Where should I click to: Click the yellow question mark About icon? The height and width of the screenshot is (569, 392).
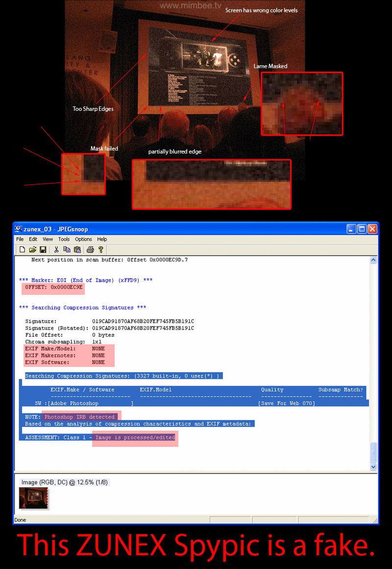click(x=101, y=250)
